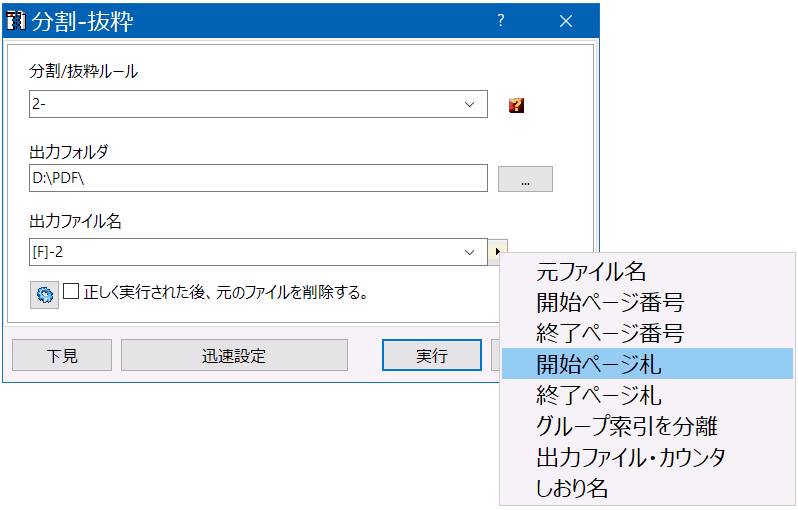Click the red question mark rule help icon

pos(516,105)
